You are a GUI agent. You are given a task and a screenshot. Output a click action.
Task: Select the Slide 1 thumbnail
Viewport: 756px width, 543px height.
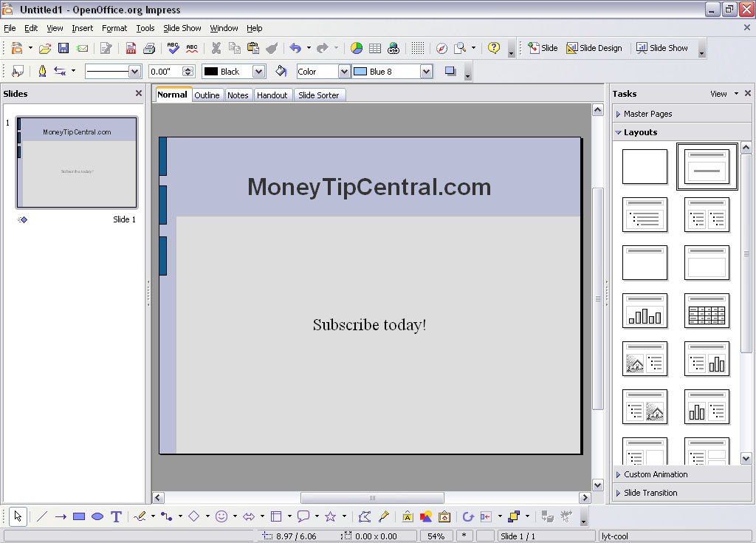pos(77,163)
